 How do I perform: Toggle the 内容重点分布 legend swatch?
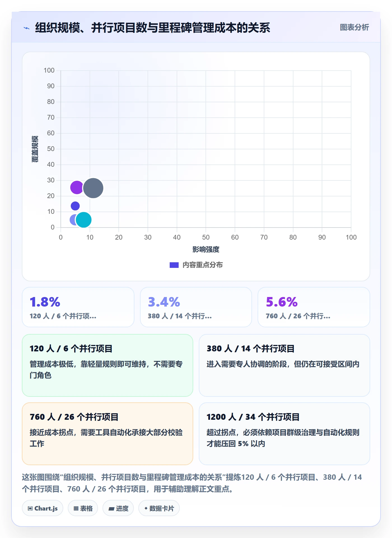(x=174, y=265)
